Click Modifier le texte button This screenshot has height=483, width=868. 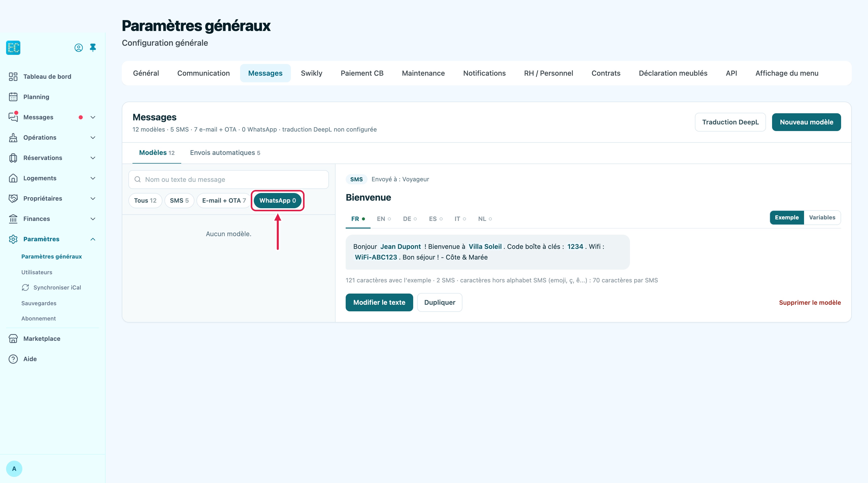[x=379, y=302]
